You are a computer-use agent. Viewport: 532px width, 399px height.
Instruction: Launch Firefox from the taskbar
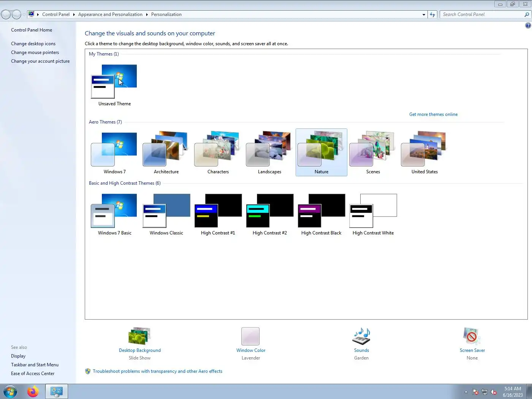point(33,391)
